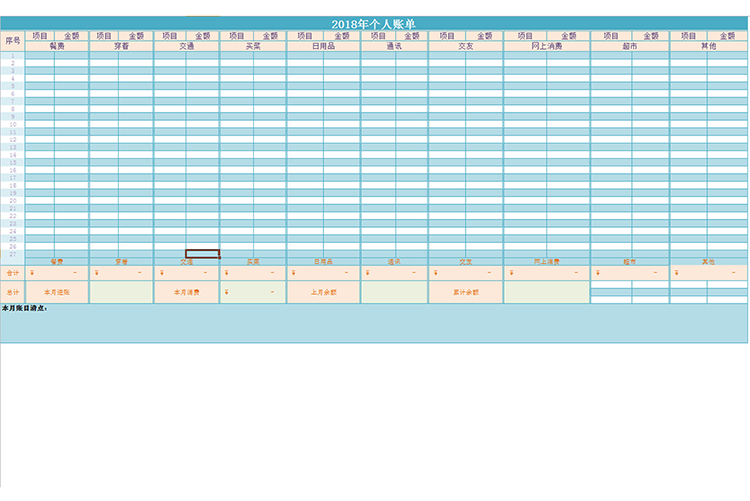The image size is (750, 501).
Task: Click the 2018年个人账单 title cell
Action: [x=374, y=24]
